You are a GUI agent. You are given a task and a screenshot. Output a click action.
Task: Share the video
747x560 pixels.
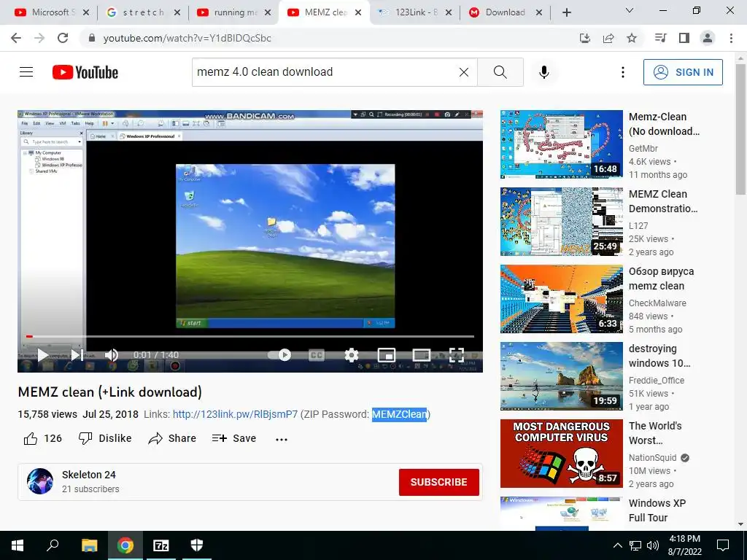pos(172,438)
